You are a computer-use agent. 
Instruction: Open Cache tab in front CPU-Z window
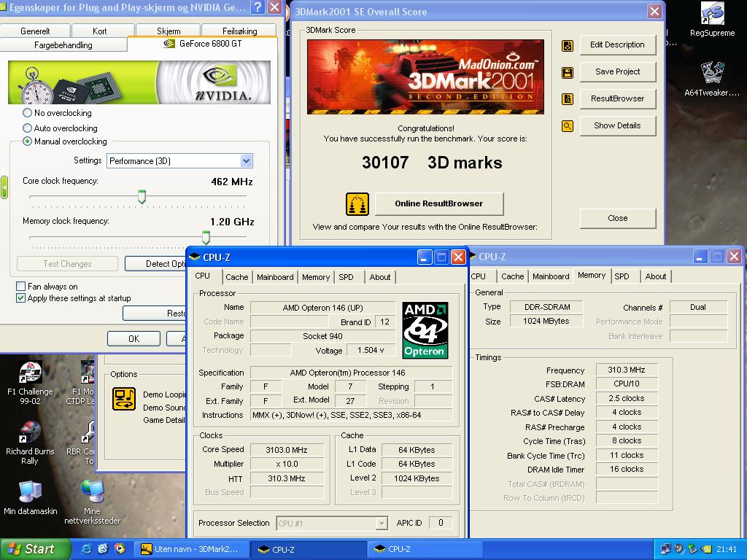[x=237, y=277]
